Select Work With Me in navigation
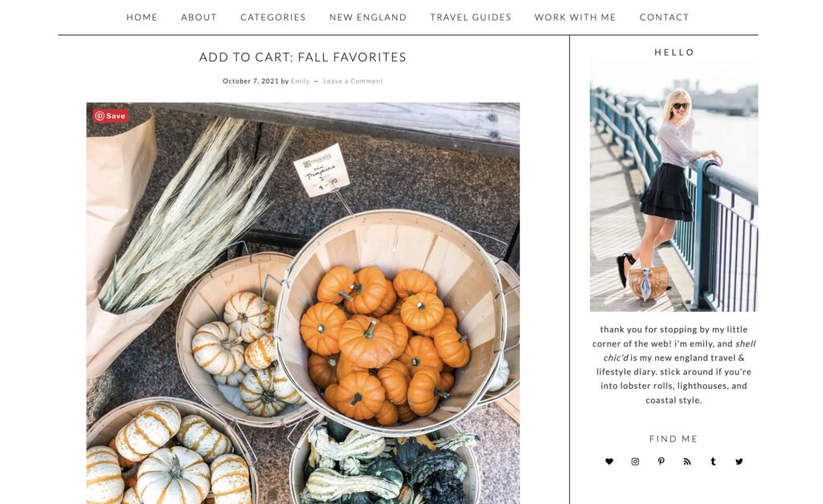This screenshot has width=823, height=504. pos(575,18)
